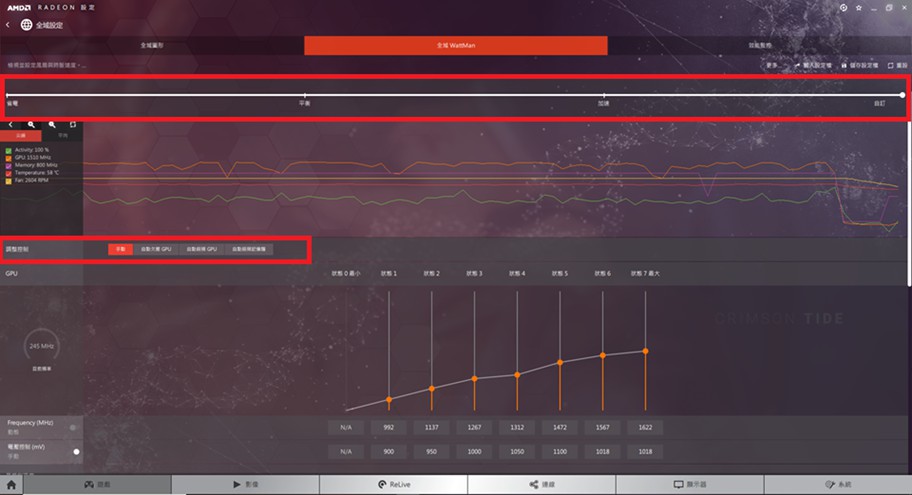Screen dimensions: 912x495
Task: Click the State 7 max frequency slider handle
Action: (646, 351)
